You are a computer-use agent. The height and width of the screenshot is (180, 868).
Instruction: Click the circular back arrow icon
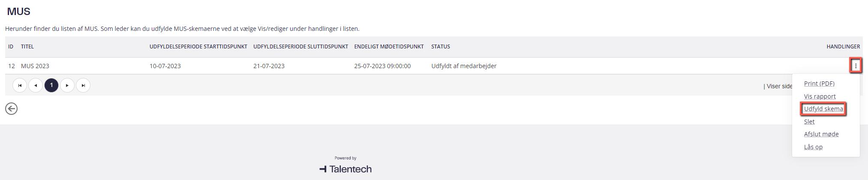click(12, 109)
